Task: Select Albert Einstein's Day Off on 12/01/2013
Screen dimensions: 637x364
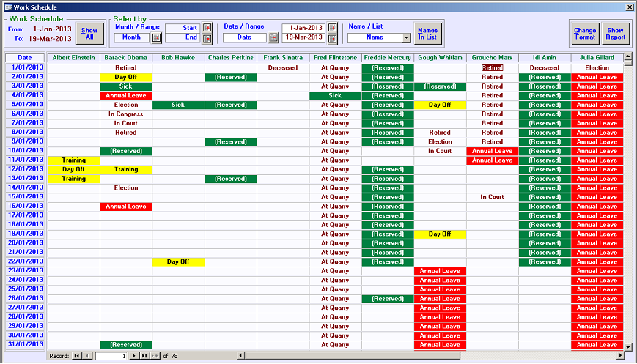Action: point(73,169)
